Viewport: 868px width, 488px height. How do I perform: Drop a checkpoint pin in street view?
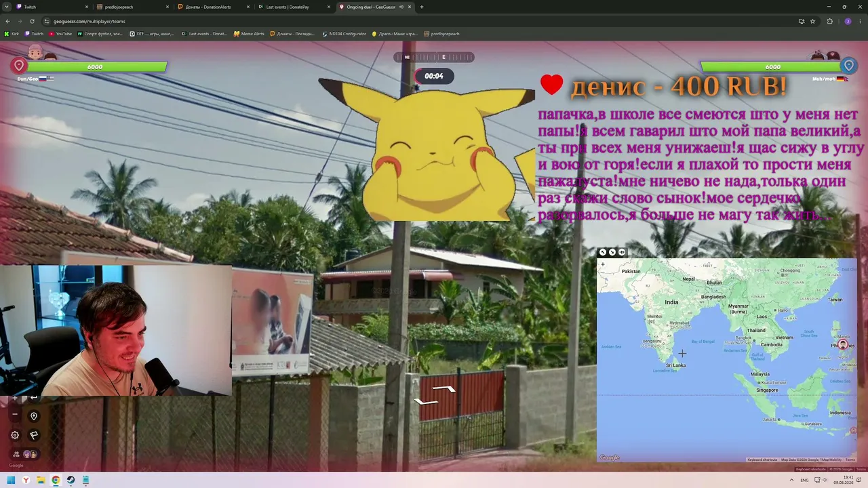point(34,416)
